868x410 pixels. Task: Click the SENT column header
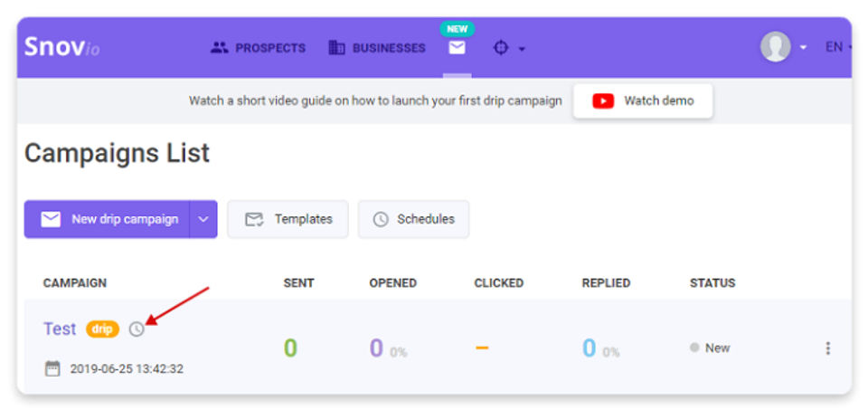[x=298, y=283]
